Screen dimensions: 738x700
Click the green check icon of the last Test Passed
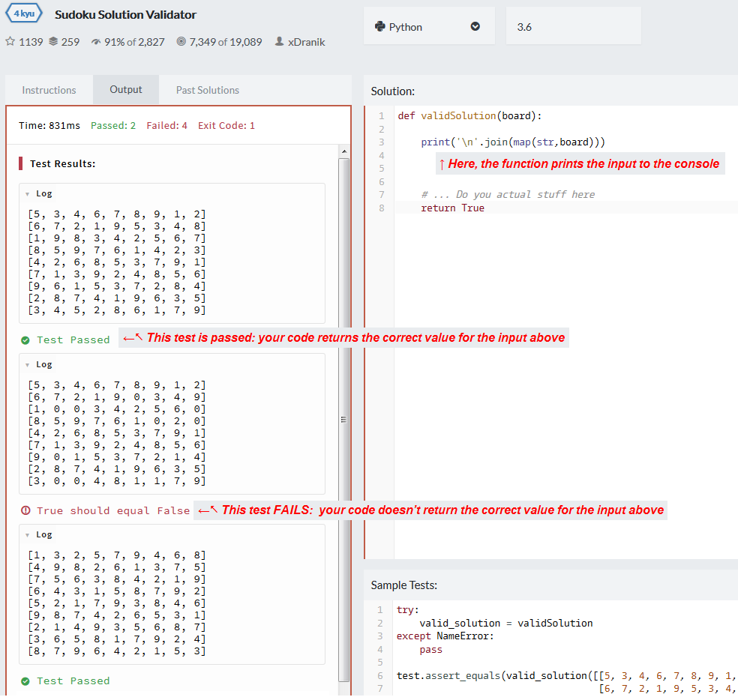point(25,681)
